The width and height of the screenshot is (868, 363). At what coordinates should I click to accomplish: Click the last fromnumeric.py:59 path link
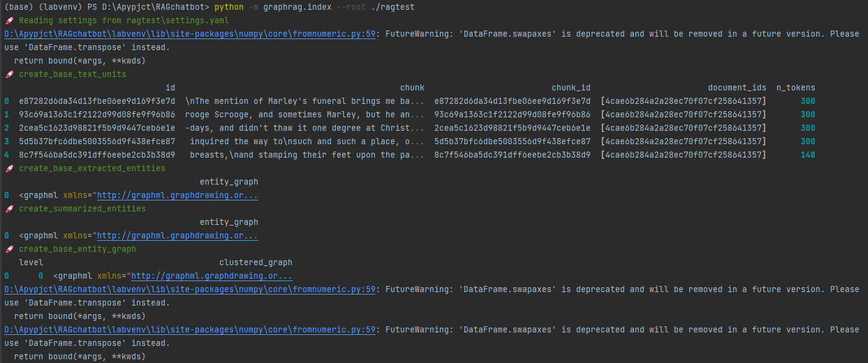coord(190,330)
